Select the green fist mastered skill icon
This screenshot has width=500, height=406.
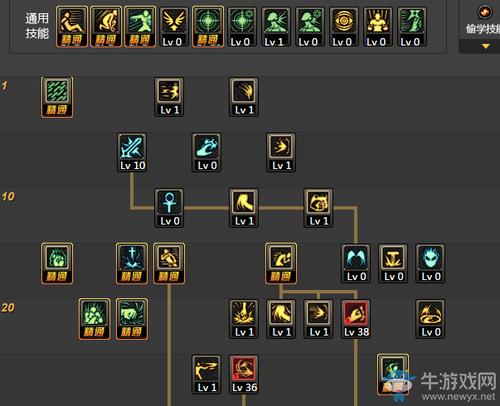132,319
